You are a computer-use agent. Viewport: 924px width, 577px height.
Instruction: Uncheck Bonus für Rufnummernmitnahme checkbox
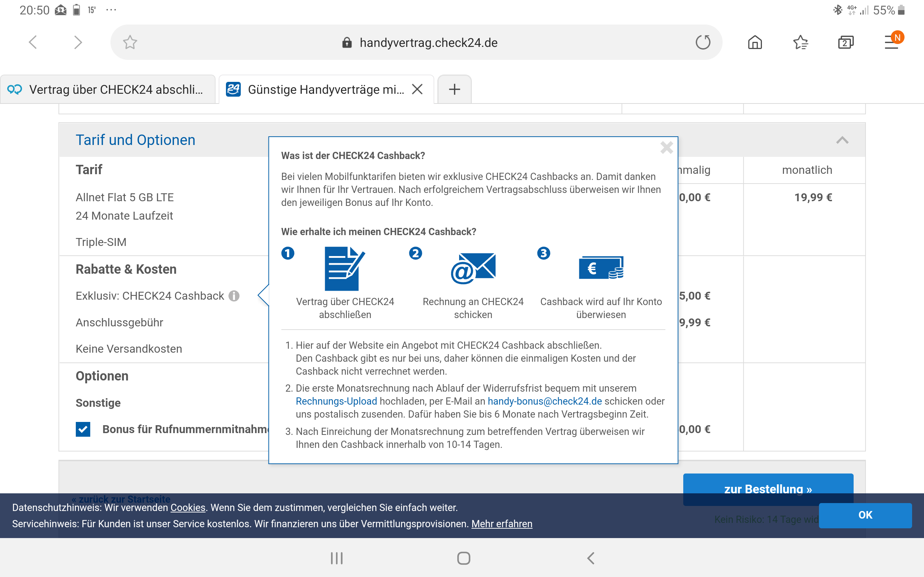point(83,429)
